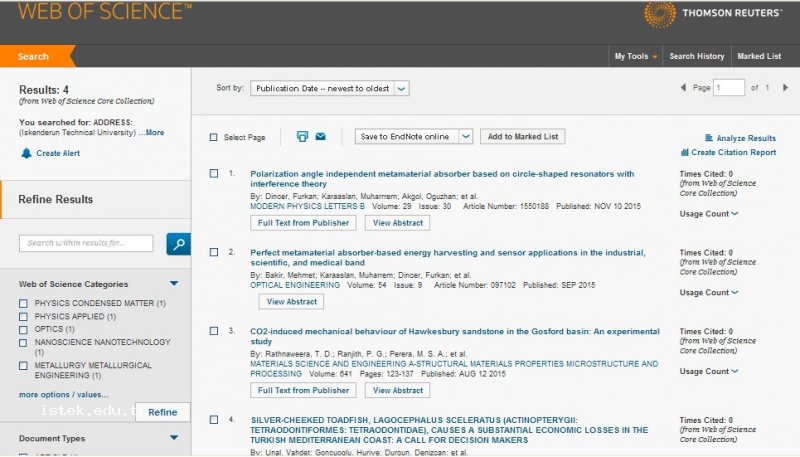Go to previous page arrow
This screenshot has height=457, width=800.
[683, 88]
